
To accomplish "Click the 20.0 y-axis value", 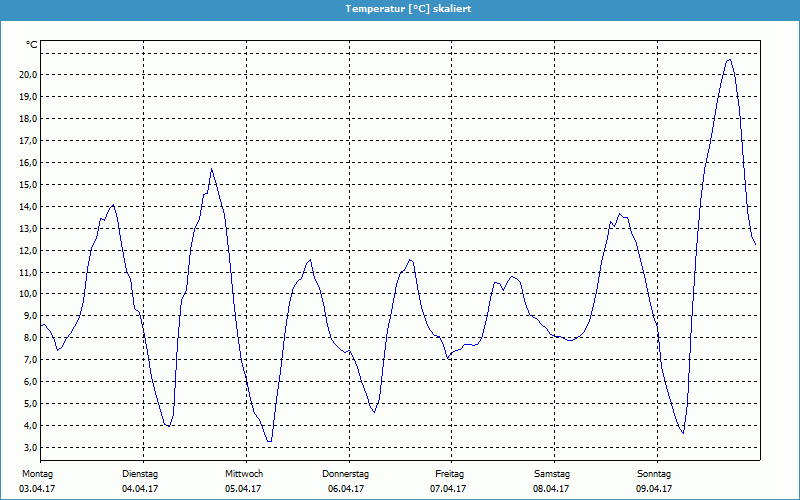I will [x=27, y=75].
